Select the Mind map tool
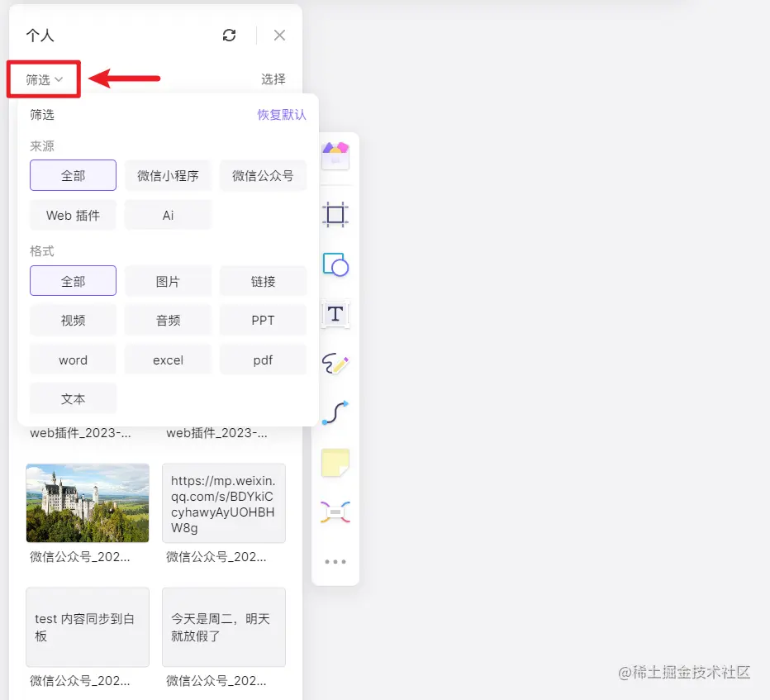770x700 pixels. pos(335,512)
